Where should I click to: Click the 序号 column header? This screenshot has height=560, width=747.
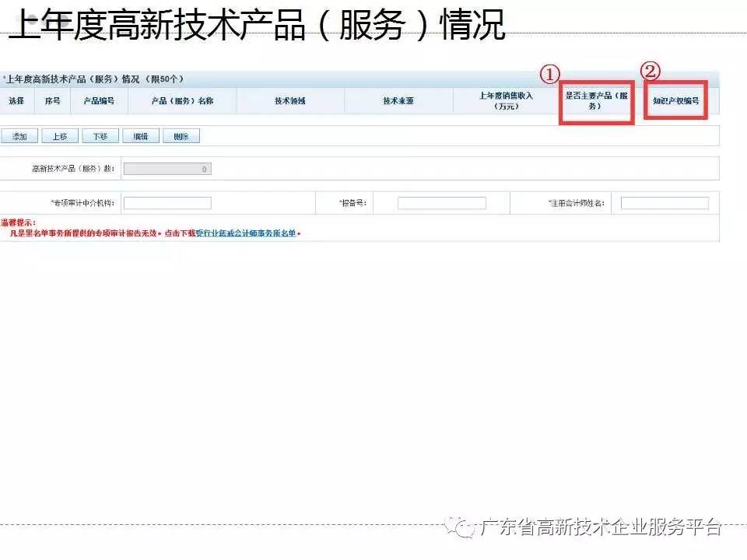[52, 101]
